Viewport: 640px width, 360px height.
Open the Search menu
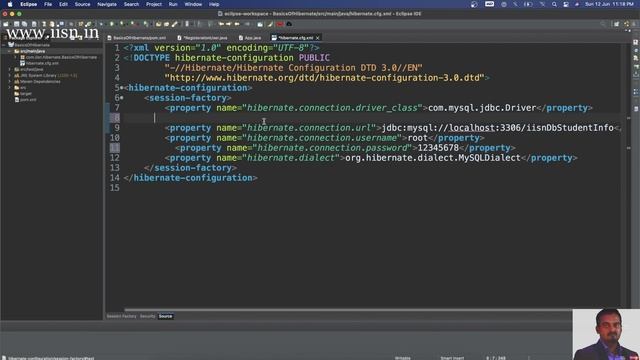pyautogui.click(x=131, y=4)
